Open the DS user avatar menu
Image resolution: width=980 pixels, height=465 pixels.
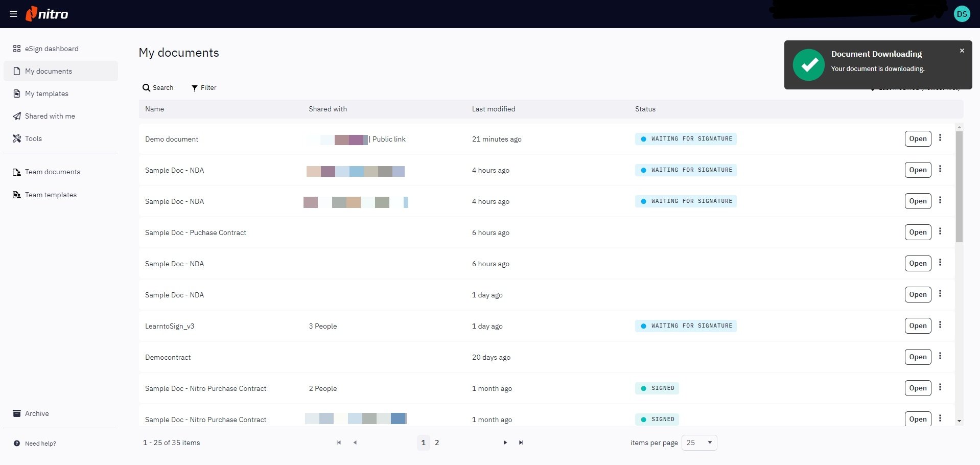coord(962,14)
